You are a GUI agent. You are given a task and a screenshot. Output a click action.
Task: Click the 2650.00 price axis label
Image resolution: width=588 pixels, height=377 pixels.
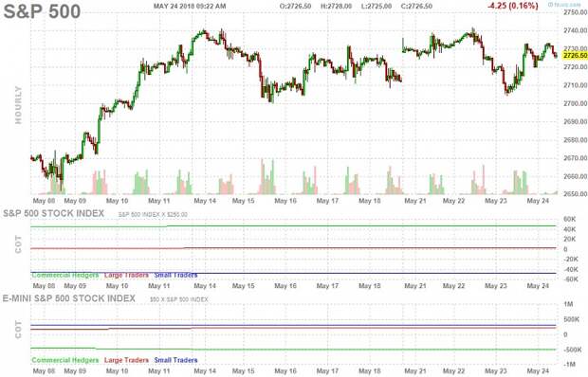click(x=576, y=194)
